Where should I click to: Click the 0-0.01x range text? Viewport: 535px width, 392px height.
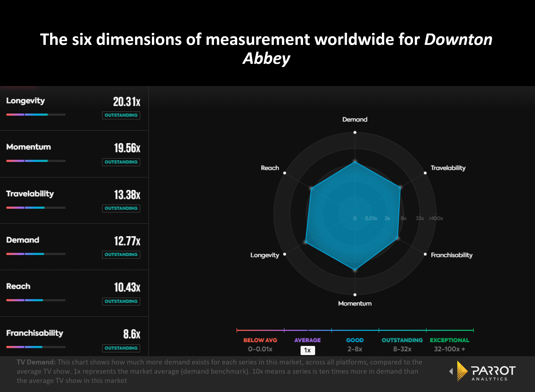pyautogui.click(x=260, y=349)
